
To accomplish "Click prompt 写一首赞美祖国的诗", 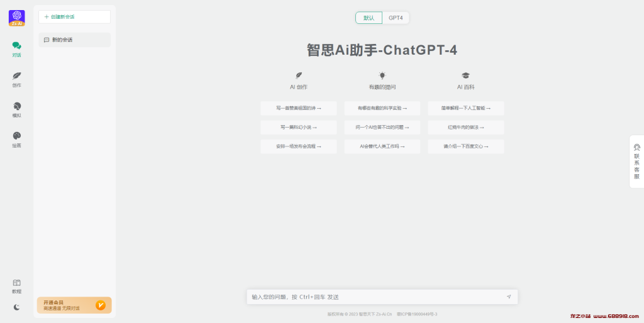I will click(x=299, y=108).
